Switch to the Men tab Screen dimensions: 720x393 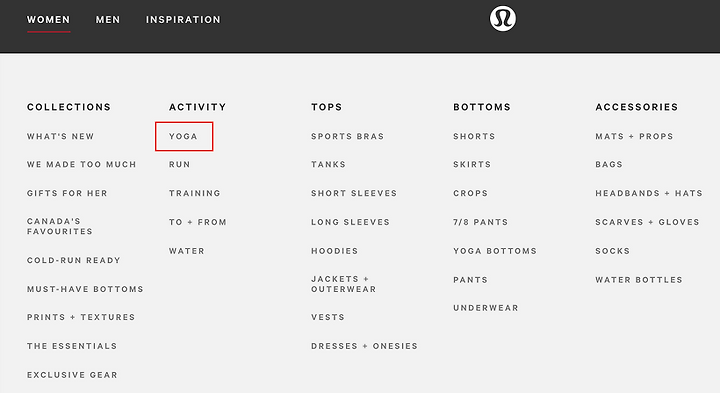point(108,20)
